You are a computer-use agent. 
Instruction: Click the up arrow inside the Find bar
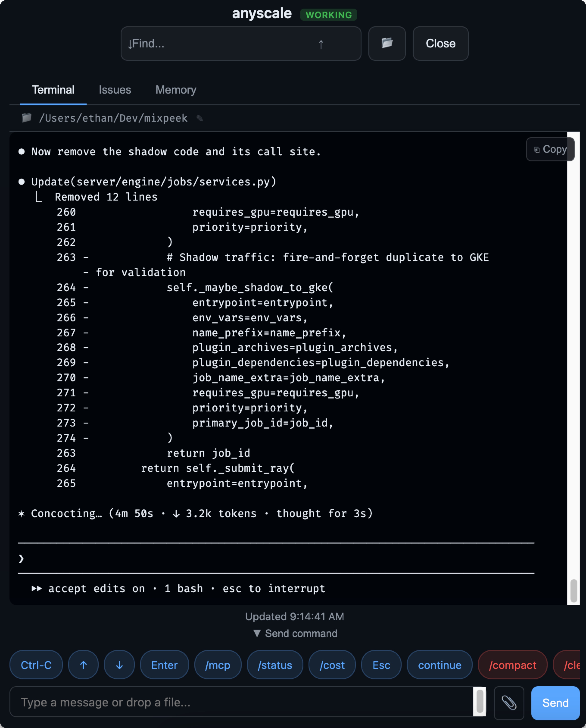tap(321, 44)
